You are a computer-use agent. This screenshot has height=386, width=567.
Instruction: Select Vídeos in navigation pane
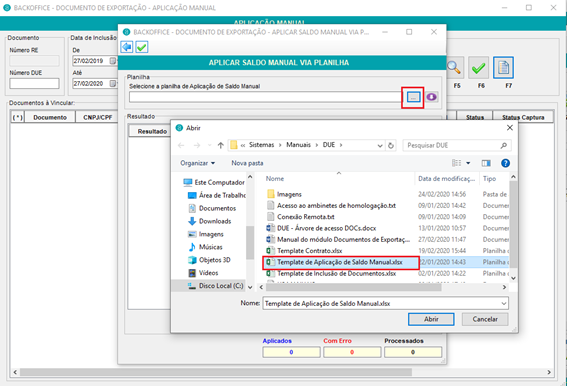click(x=203, y=273)
